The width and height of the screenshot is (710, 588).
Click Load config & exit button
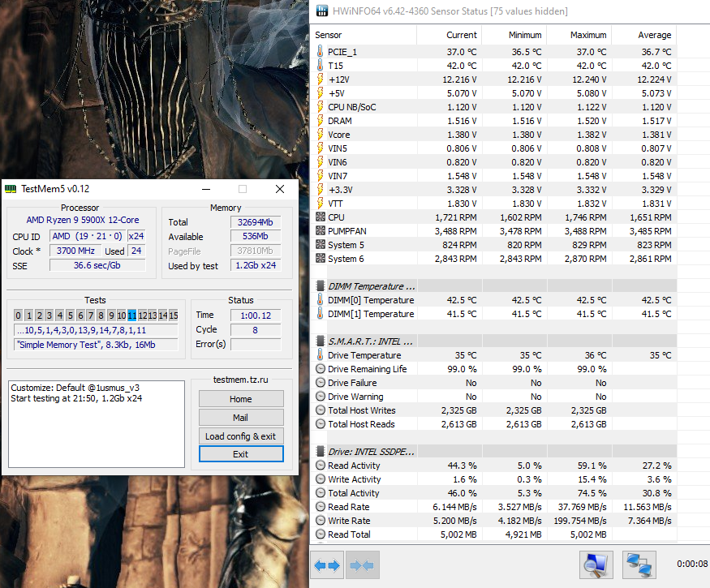tap(241, 436)
